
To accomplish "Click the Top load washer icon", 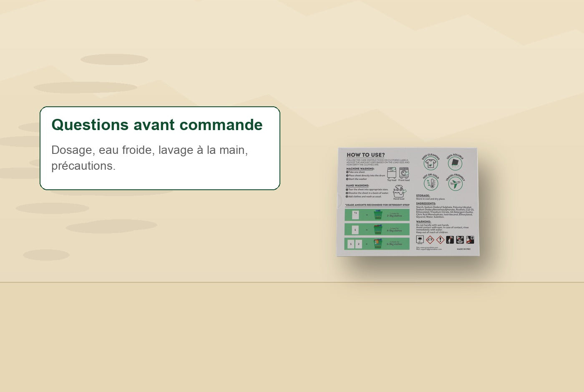I will pyautogui.click(x=392, y=173).
